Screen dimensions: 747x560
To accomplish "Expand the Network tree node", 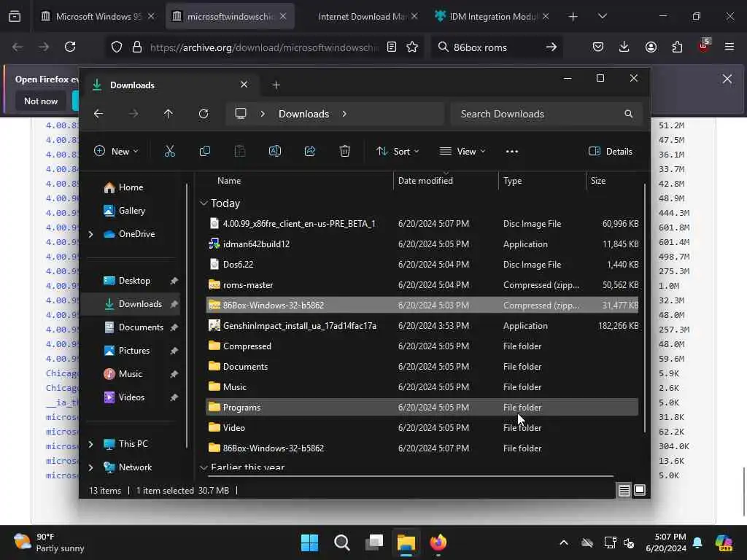I will (x=90, y=467).
